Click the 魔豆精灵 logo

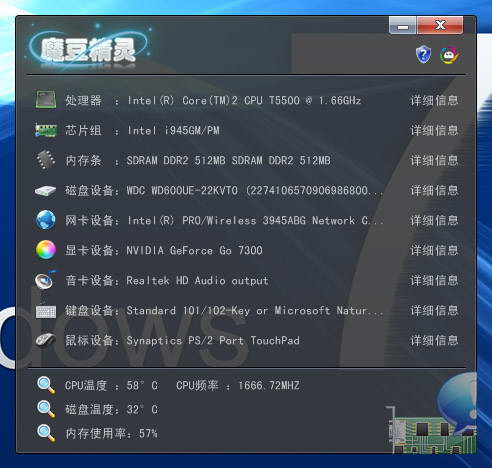[x=88, y=49]
